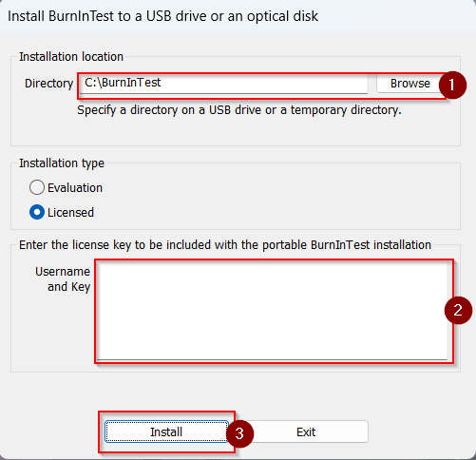Select the Evaluation installation type
The width and height of the screenshot is (476, 460).
37,187
